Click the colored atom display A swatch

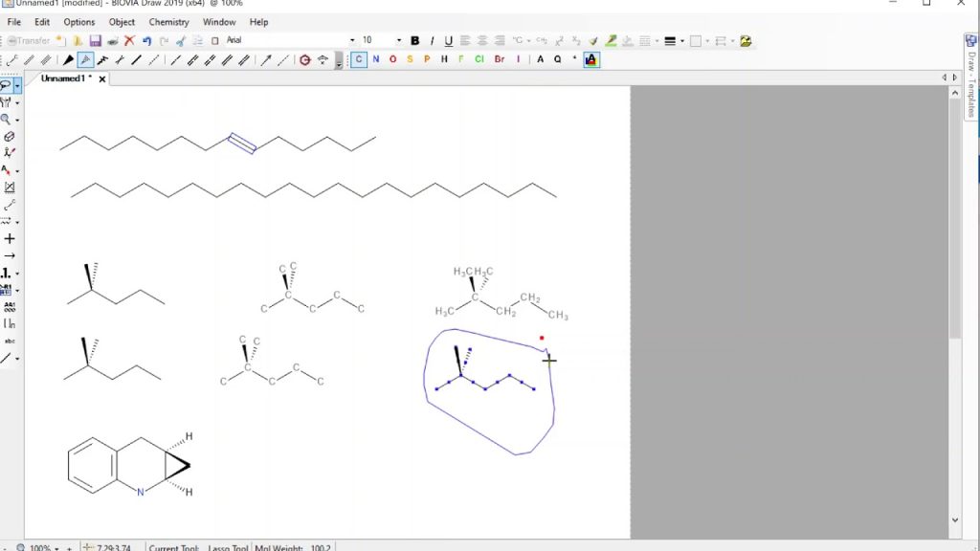pyautogui.click(x=590, y=59)
